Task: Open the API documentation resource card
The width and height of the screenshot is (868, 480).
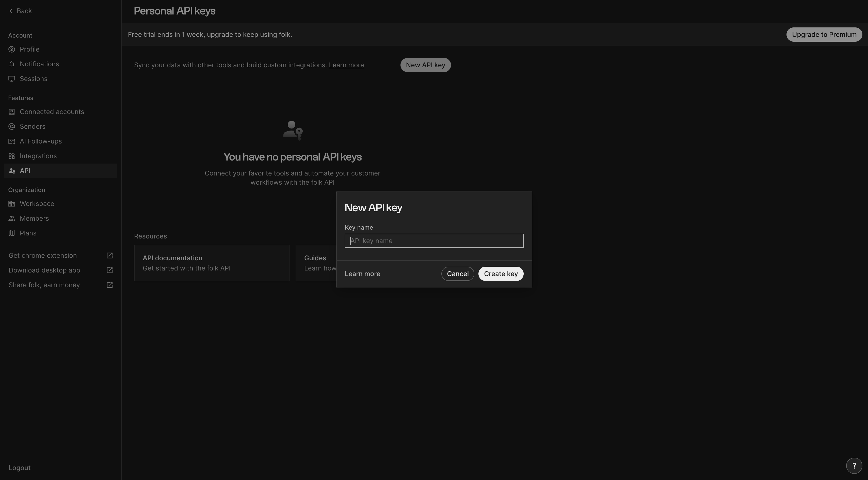Action: coord(212,263)
